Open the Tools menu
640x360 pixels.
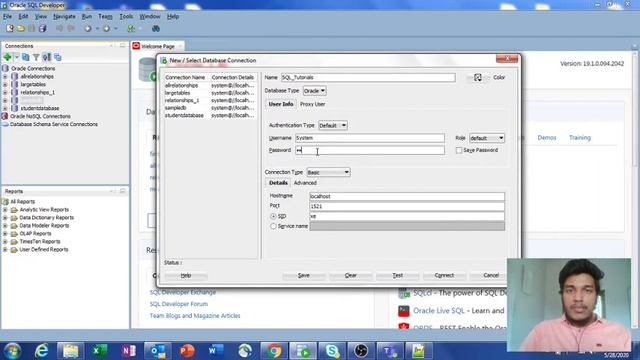coord(126,16)
